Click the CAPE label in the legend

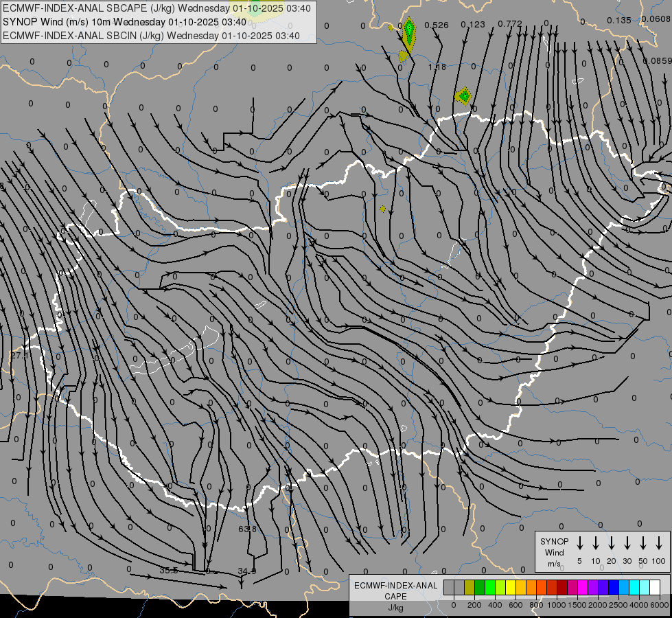[x=395, y=597]
